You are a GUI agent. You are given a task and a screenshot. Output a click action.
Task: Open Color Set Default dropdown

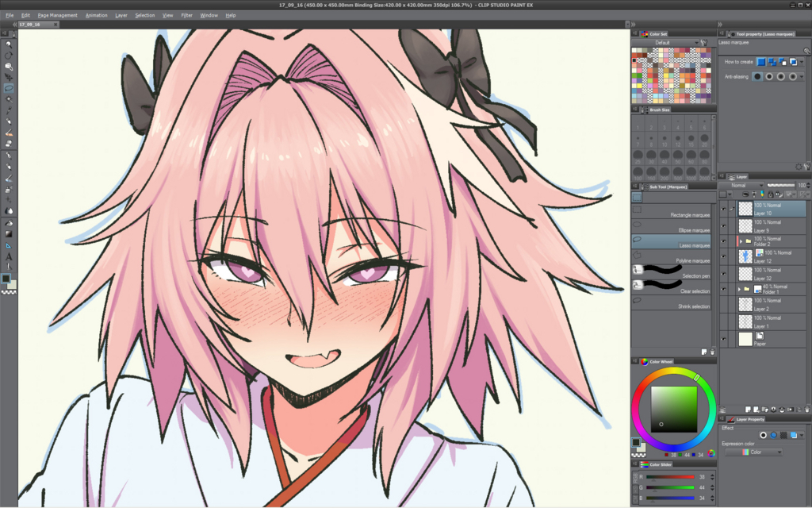click(666, 43)
